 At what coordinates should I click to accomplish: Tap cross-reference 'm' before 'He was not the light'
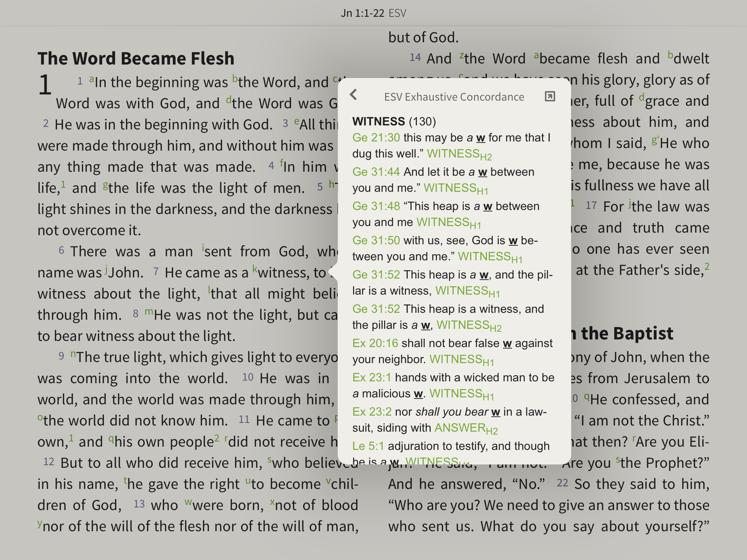pos(149,312)
